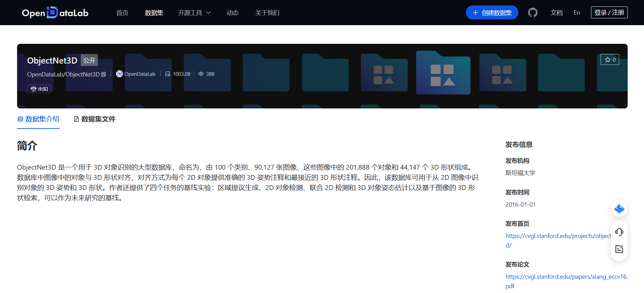Screen dimensions: 644x293
Task: Click the 发布首页 label
Action: coord(517,224)
